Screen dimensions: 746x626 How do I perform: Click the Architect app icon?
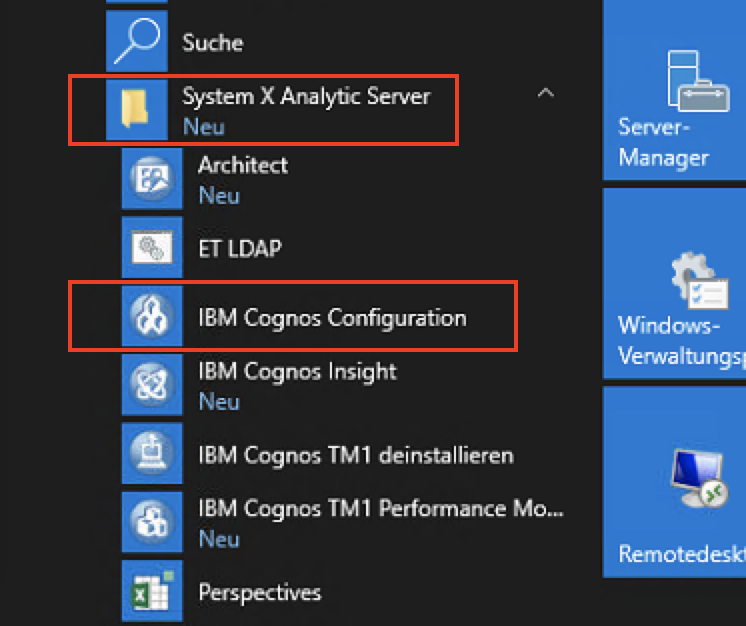pyautogui.click(x=152, y=178)
